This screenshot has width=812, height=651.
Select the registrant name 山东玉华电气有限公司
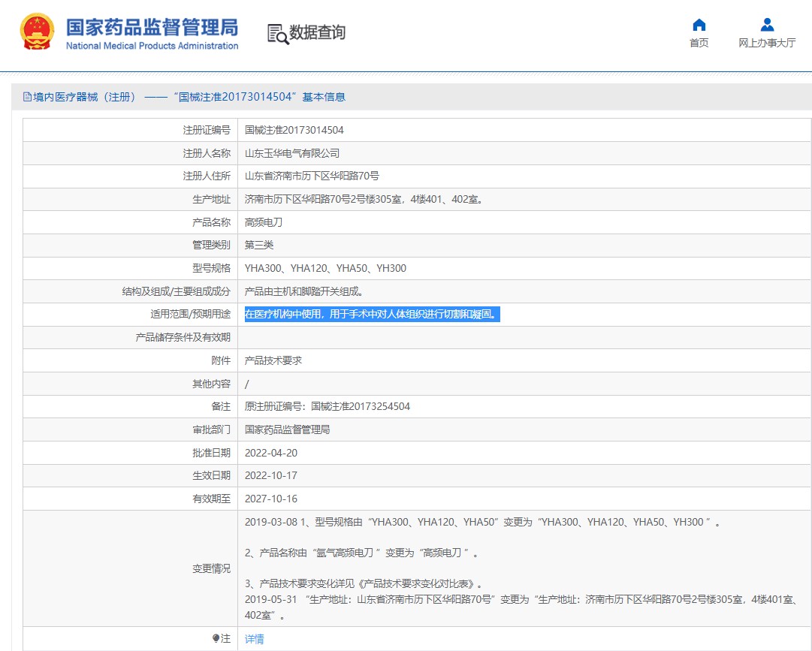click(292, 153)
